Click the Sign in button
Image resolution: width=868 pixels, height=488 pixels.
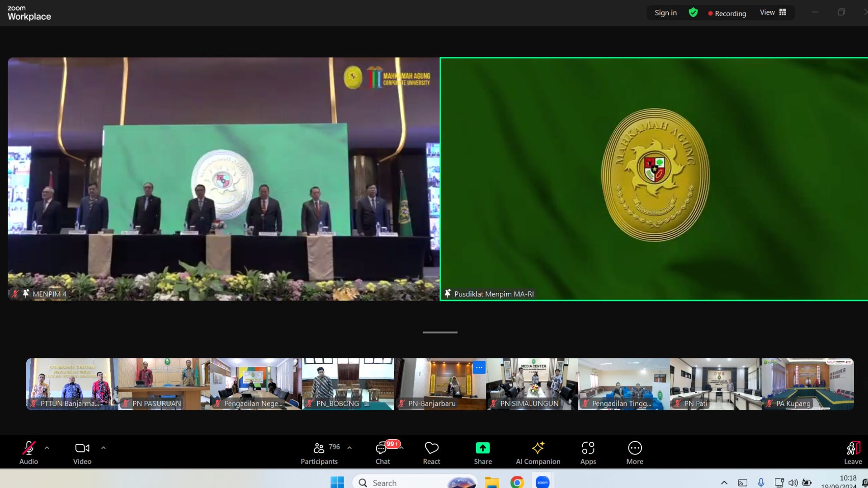click(665, 13)
